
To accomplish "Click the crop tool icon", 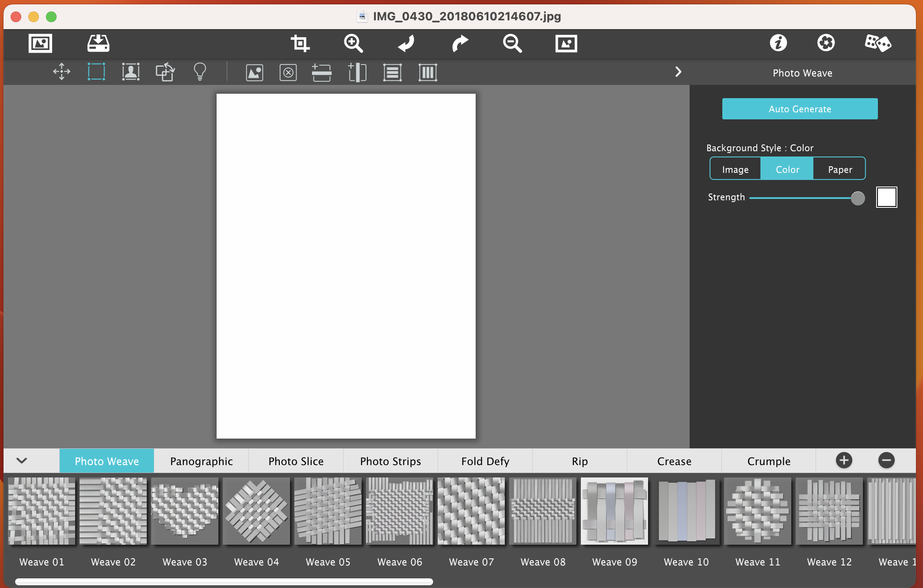I will tap(300, 43).
